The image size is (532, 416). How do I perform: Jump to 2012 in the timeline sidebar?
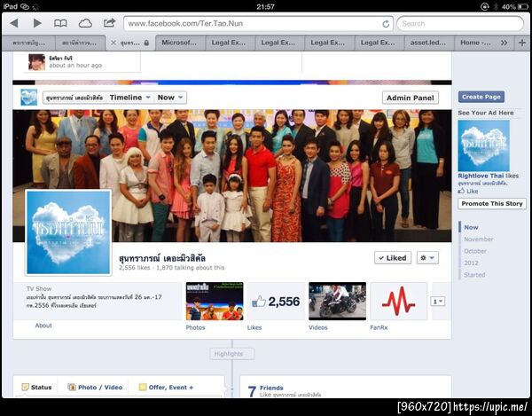pos(472,263)
